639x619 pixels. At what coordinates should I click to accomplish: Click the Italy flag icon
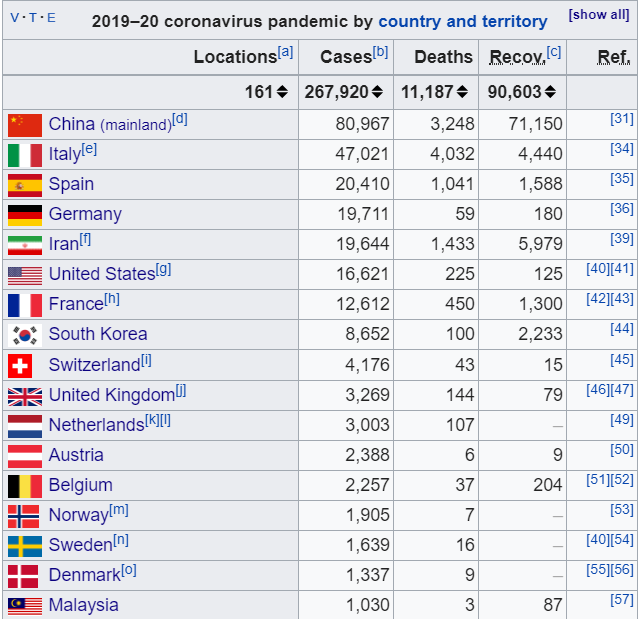tap(25, 155)
